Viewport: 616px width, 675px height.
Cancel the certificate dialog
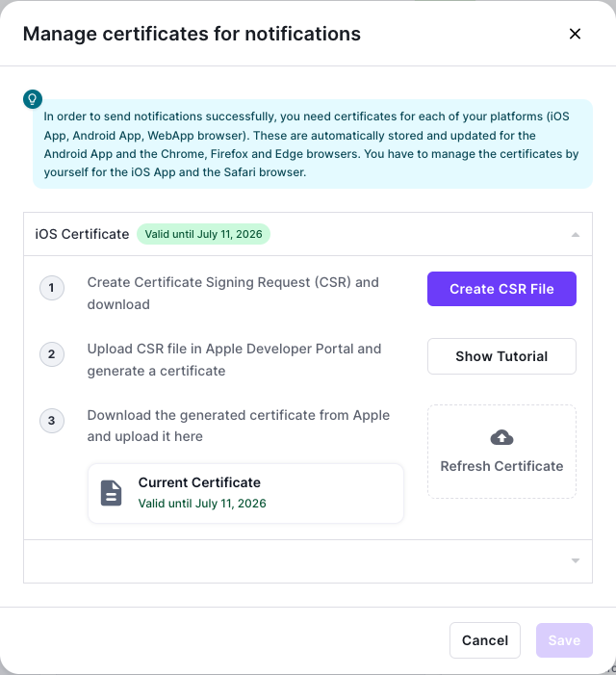(485, 640)
